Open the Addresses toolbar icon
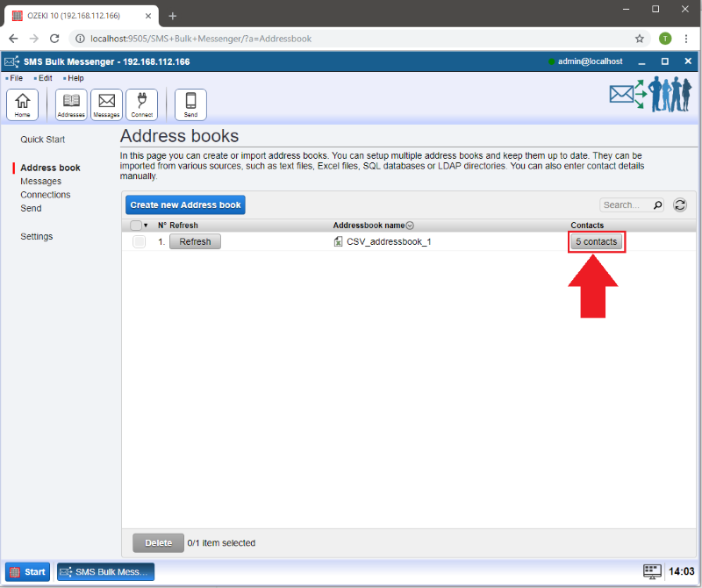This screenshot has height=588, width=702. (71, 104)
